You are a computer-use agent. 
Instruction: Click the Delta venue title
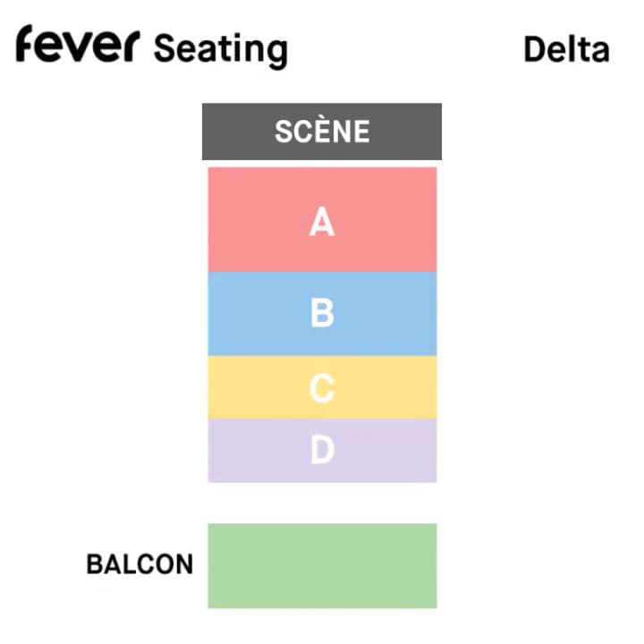point(566,49)
